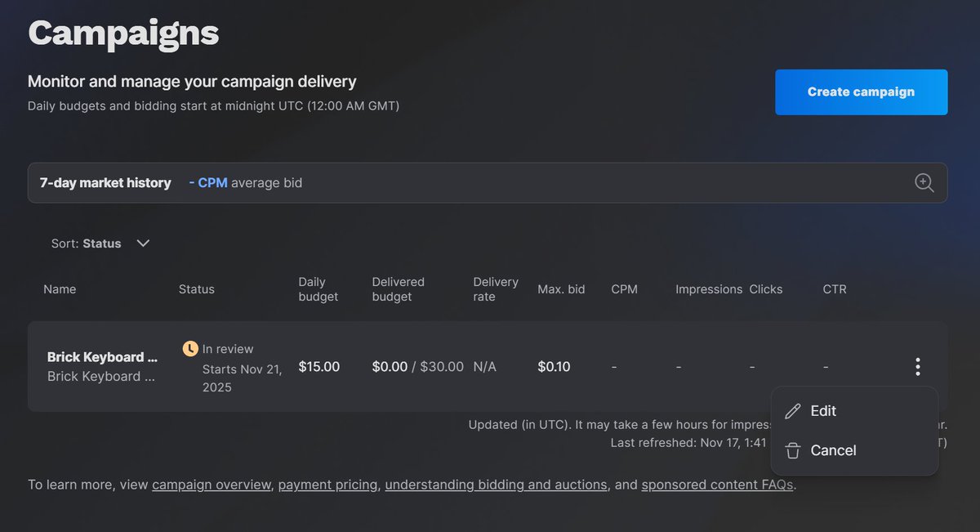Click the Daily budget column header
Viewport: 980px width, 532px height.
point(318,289)
